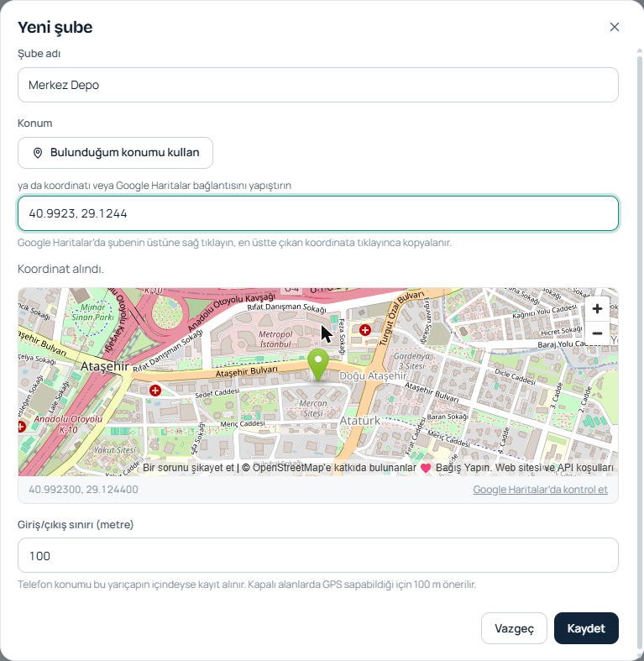Click the heart icon in map attribution
Viewport: 644px width, 661px height.
(426, 468)
